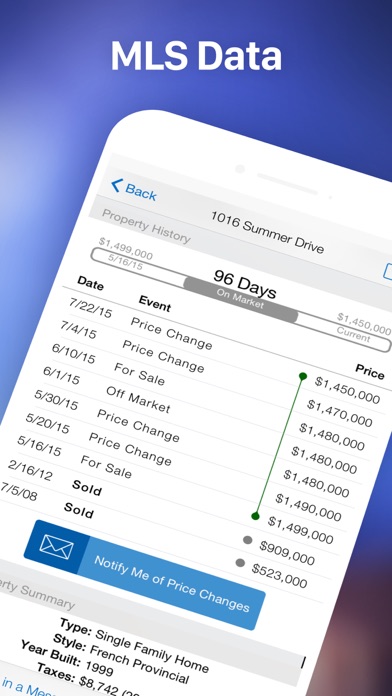Tap the Price column header
This screenshot has height=696, width=392.
(370, 371)
